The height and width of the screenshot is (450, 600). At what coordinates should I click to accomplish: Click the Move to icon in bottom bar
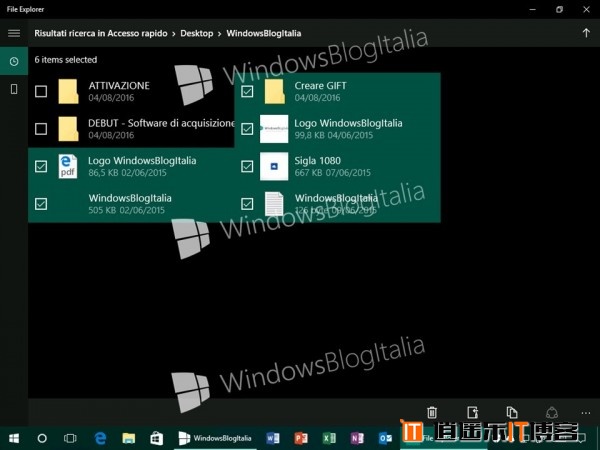click(473, 412)
